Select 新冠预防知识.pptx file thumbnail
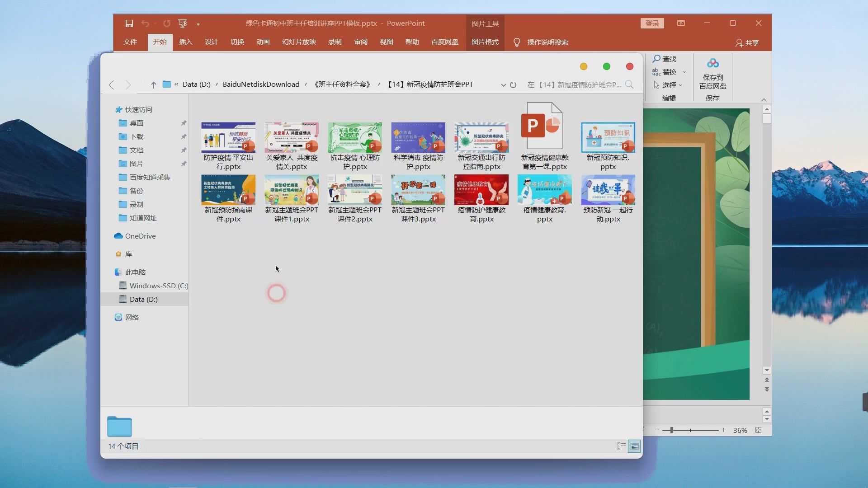The image size is (868, 488). 608,137
